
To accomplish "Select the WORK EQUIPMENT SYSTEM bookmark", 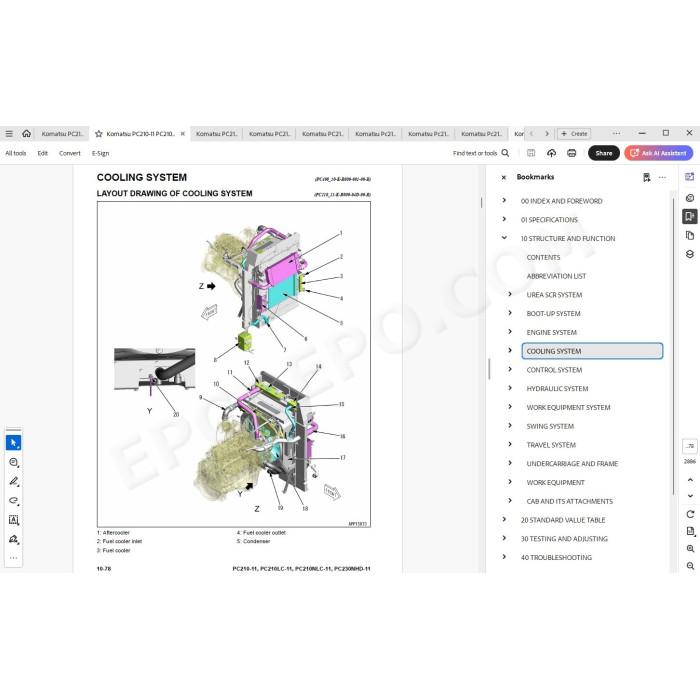I will [x=568, y=408].
